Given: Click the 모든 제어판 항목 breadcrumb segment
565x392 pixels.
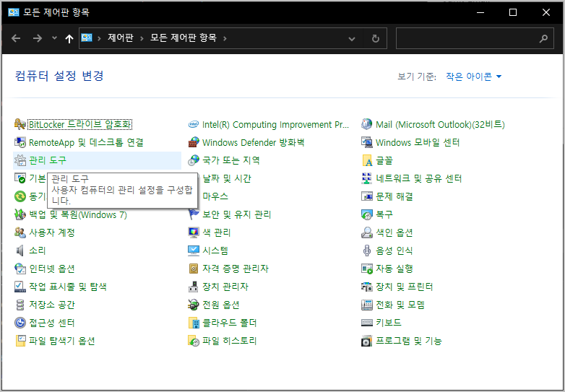Looking at the screenshot, I should click(x=183, y=38).
